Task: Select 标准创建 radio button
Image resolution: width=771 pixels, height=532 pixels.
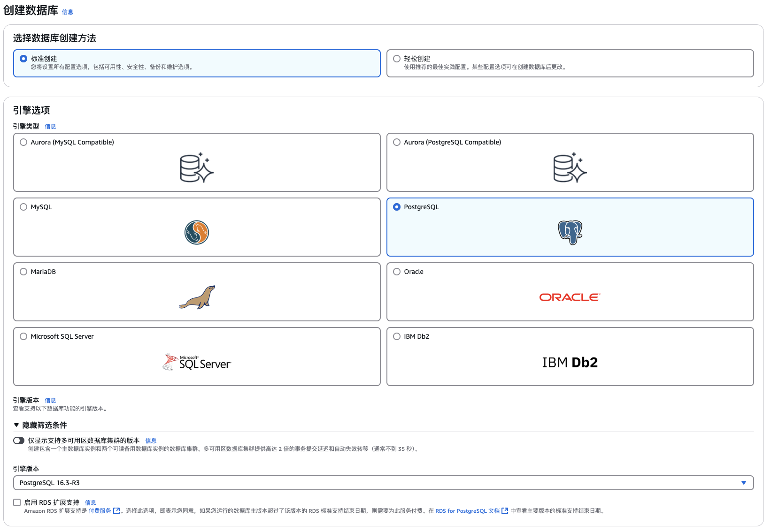Action: pyautogui.click(x=23, y=59)
